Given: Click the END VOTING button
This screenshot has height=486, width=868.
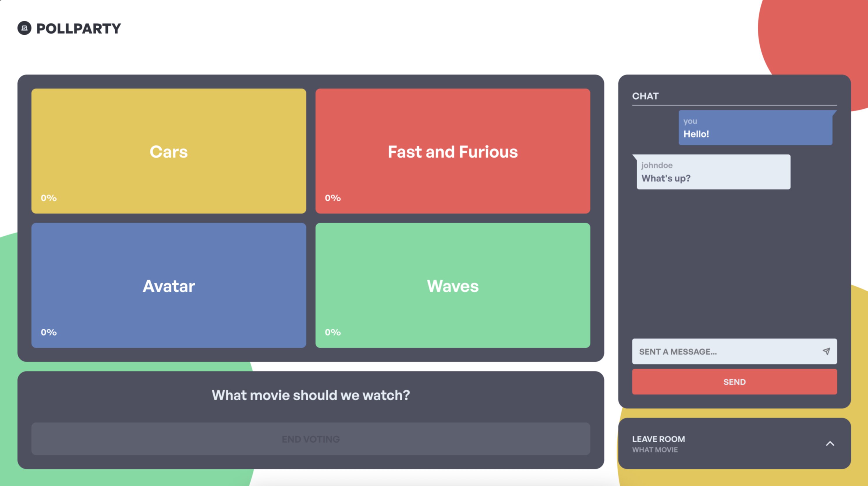Looking at the screenshot, I should [x=310, y=439].
